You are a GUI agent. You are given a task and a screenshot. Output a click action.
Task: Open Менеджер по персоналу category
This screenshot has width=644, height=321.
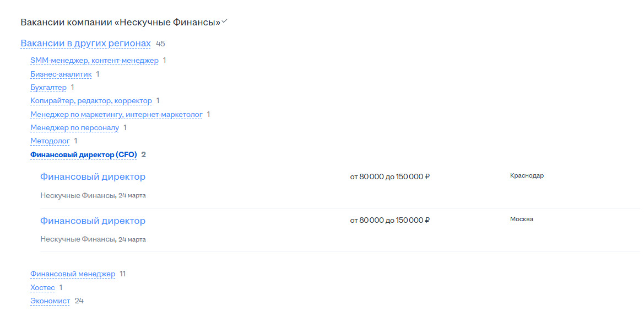tap(75, 127)
